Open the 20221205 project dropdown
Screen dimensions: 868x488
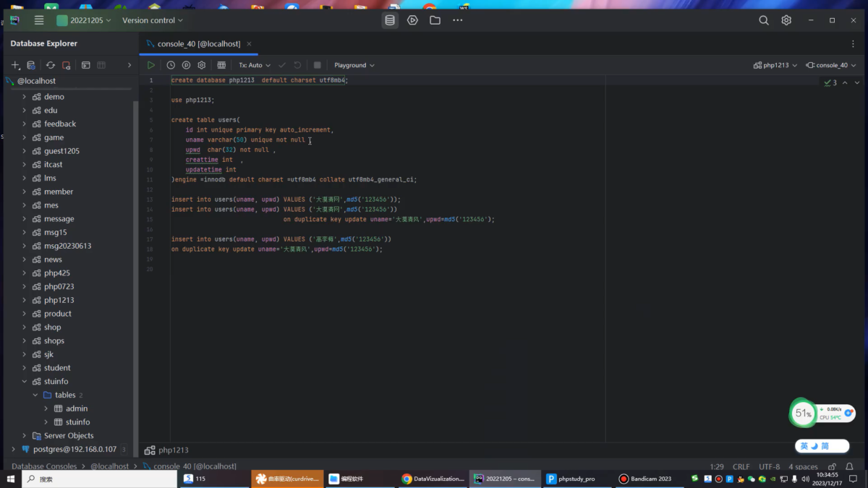pyautogui.click(x=84, y=20)
